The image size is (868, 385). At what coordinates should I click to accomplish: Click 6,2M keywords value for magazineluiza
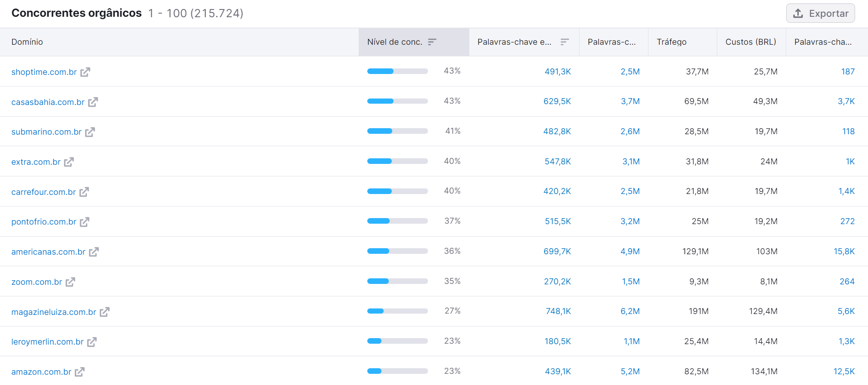630,311
